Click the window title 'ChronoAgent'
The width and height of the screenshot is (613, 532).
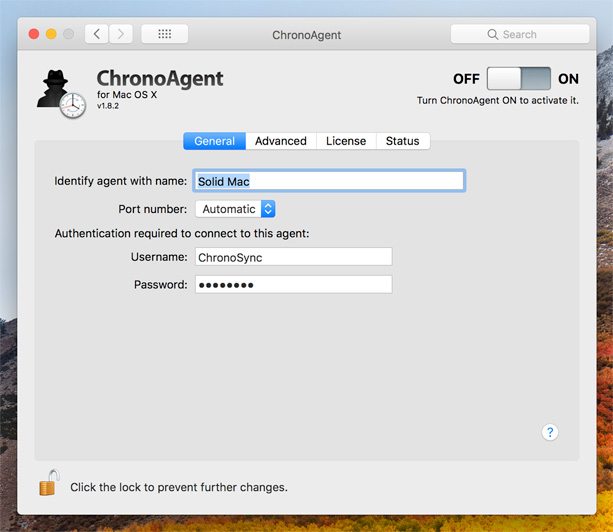pos(306,35)
